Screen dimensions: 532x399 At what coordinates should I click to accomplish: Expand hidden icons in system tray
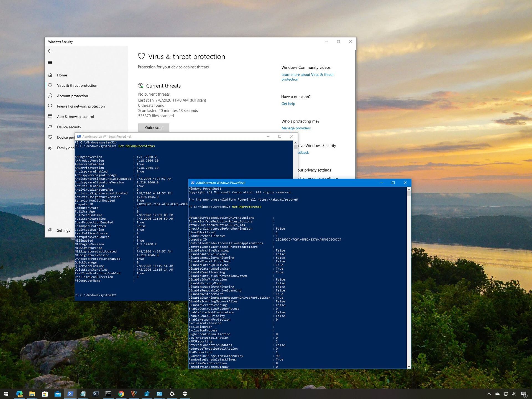pos(489,393)
